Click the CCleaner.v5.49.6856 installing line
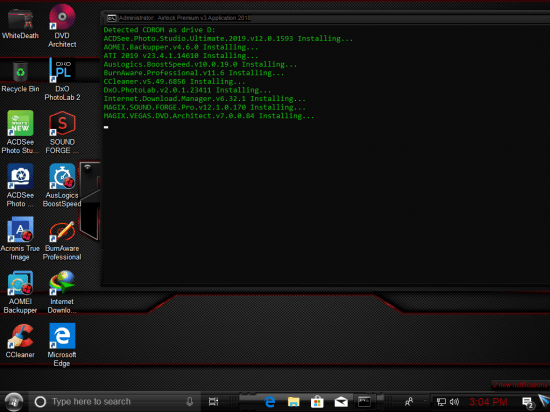 pyautogui.click(x=174, y=82)
